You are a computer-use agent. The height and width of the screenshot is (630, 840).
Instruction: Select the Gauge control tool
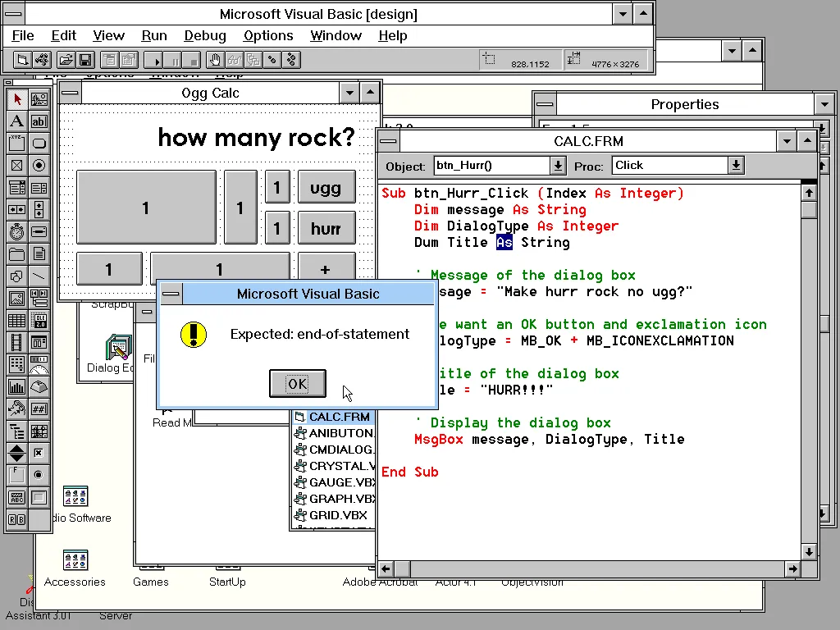click(x=39, y=365)
